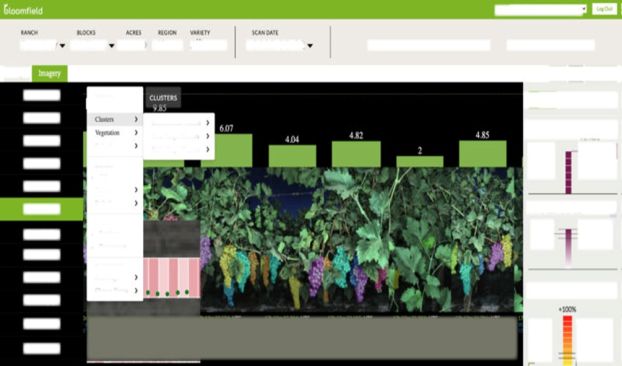Expand the Clusters submenu chevron

[x=136, y=119]
